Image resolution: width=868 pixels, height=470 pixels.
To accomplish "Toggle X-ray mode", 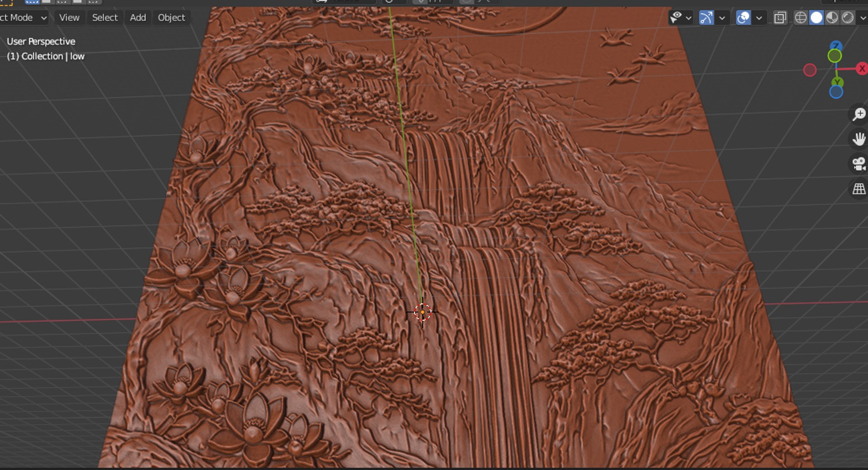I will 780,18.
